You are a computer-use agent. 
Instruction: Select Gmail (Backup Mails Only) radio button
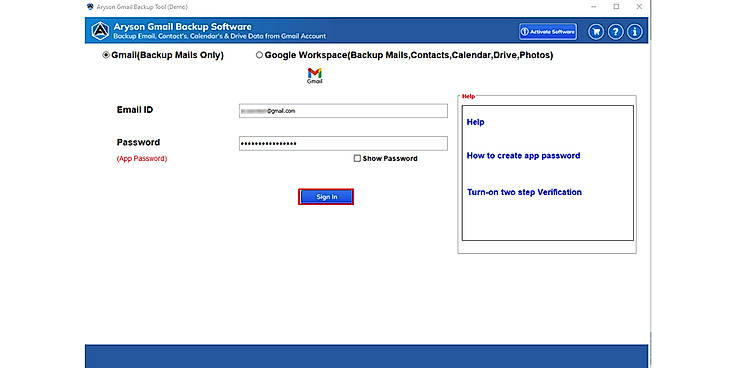106,55
